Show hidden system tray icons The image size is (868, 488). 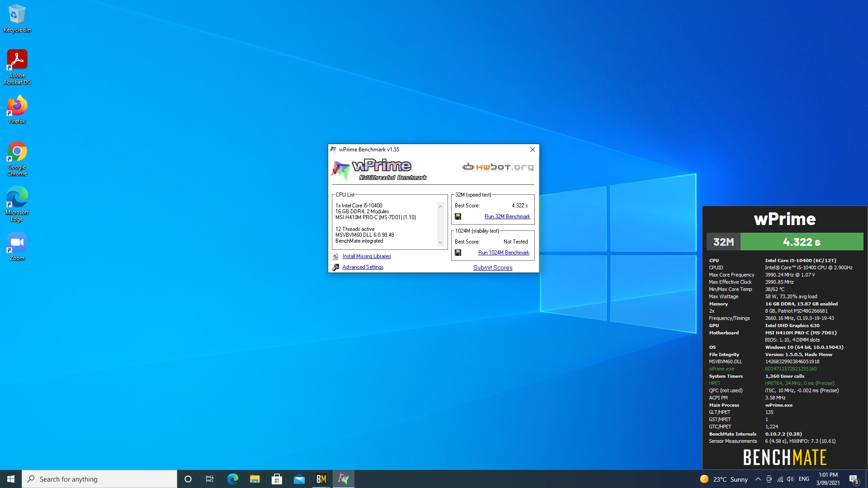coord(758,479)
